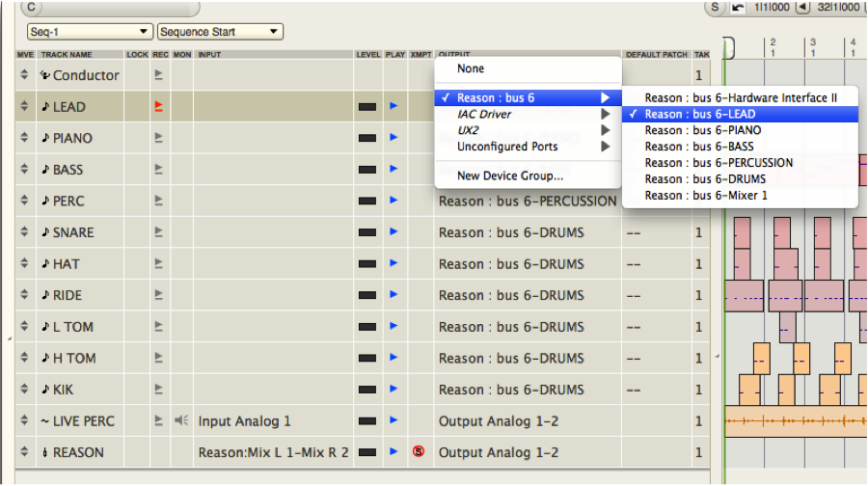Screen dimensions: 868x486
Task: Toggle record-enable on the SNARE track
Action: tap(159, 232)
